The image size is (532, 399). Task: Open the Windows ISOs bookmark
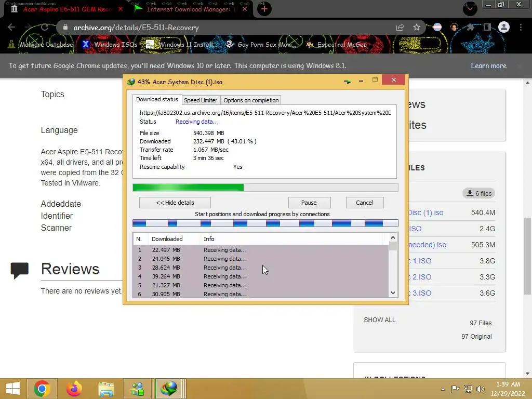pos(110,45)
